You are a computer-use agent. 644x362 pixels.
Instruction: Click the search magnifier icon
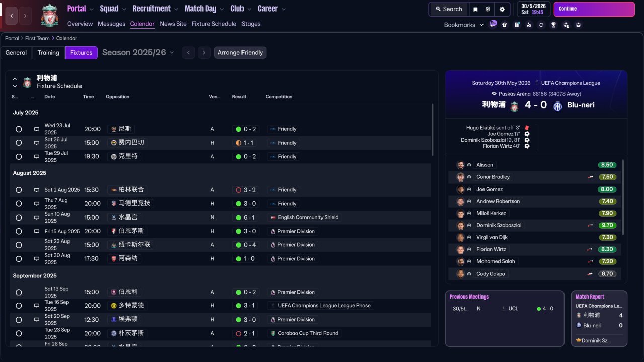[439, 9]
